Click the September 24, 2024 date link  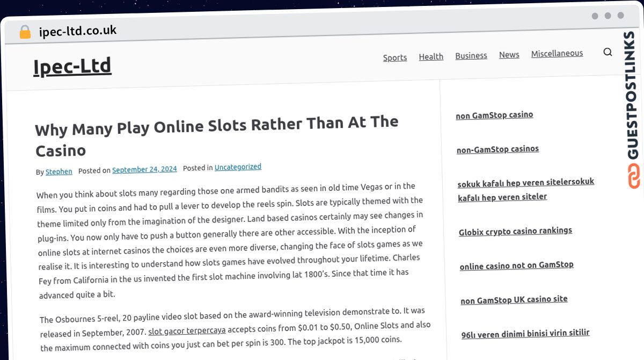[144, 169]
